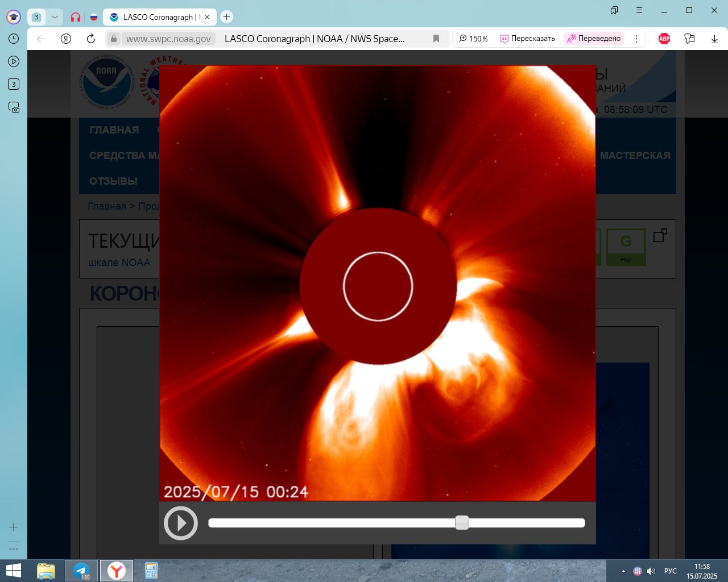Add a sidebar item with plus icon
The height and width of the screenshot is (582, 728).
[x=14, y=527]
